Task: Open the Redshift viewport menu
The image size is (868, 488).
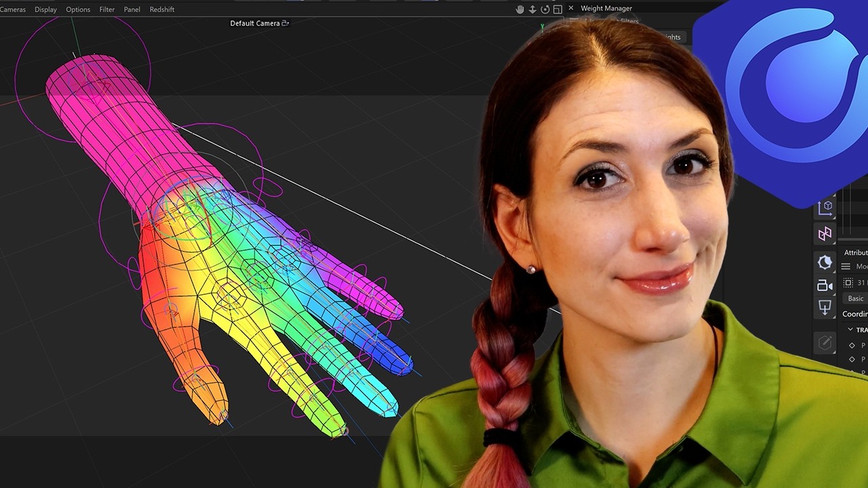Action: 162,9
